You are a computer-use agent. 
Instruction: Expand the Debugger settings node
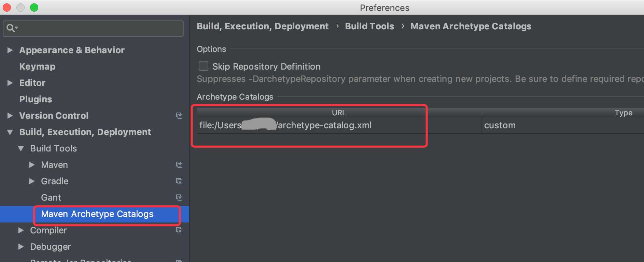coord(21,247)
